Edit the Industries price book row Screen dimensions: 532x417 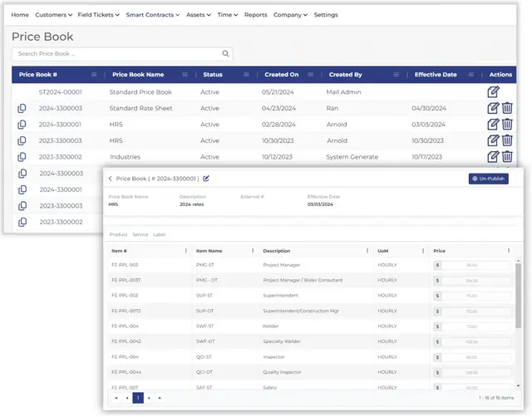coord(493,157)
